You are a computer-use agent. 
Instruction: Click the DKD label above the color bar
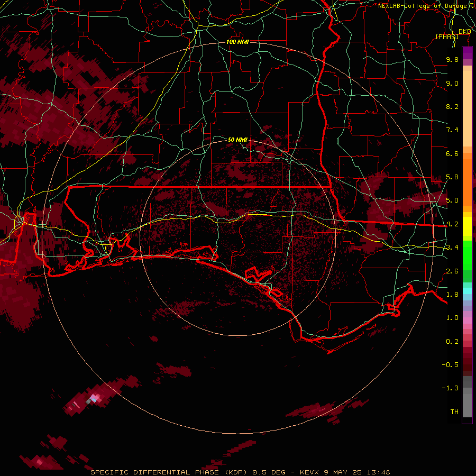click(465, 32)
